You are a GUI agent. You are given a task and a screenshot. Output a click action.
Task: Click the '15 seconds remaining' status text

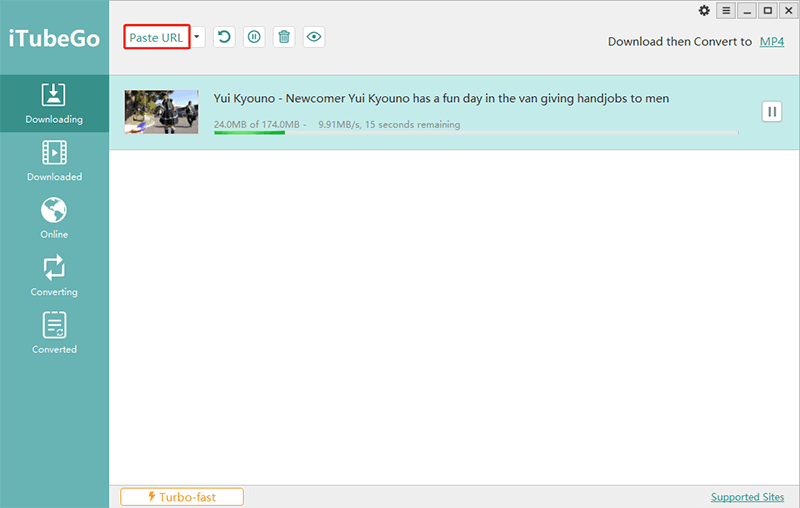pyautogui.click(x=412, y=124)
